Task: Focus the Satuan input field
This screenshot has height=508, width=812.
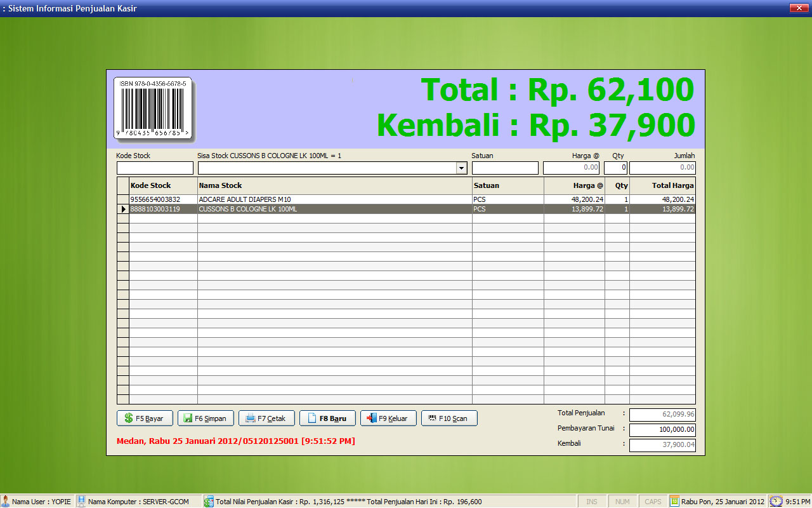Action: (505, 168)
